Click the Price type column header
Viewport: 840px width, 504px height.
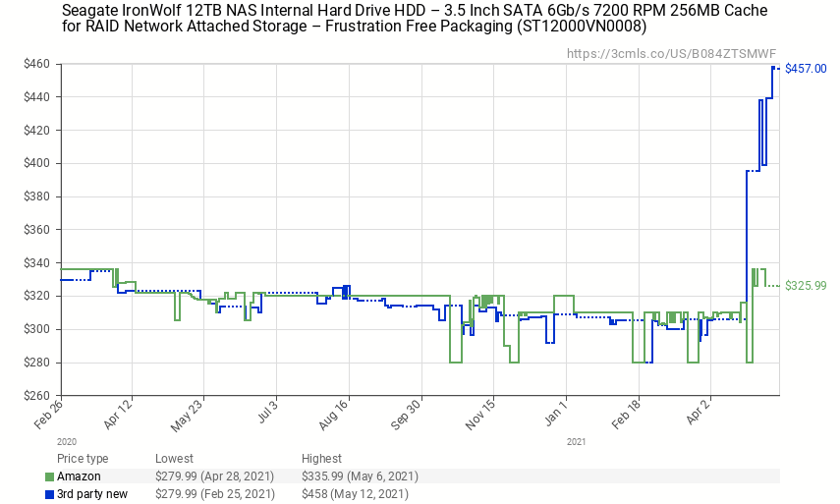tap(83, 459)
